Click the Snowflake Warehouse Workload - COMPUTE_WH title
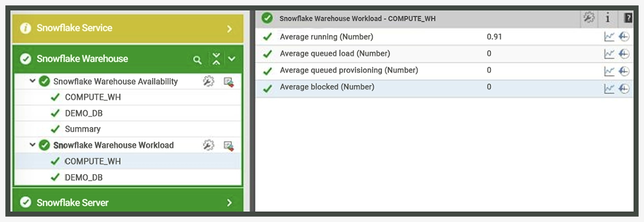644x222 pixels. tap(357, 19)
